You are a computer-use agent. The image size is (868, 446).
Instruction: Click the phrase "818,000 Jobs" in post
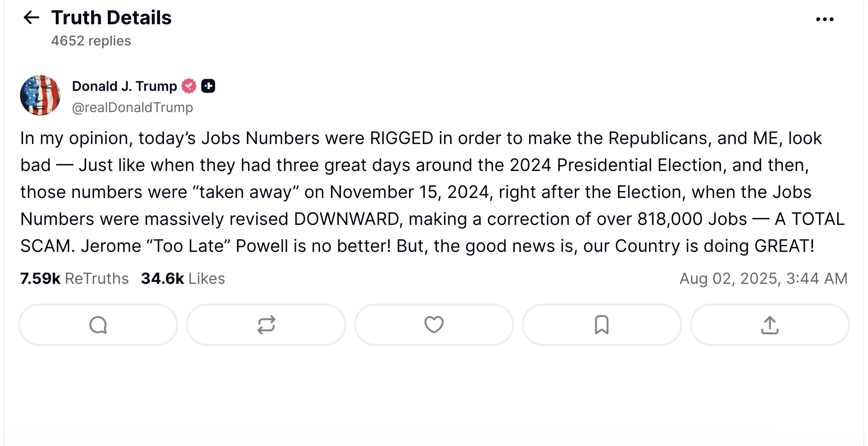692,219
